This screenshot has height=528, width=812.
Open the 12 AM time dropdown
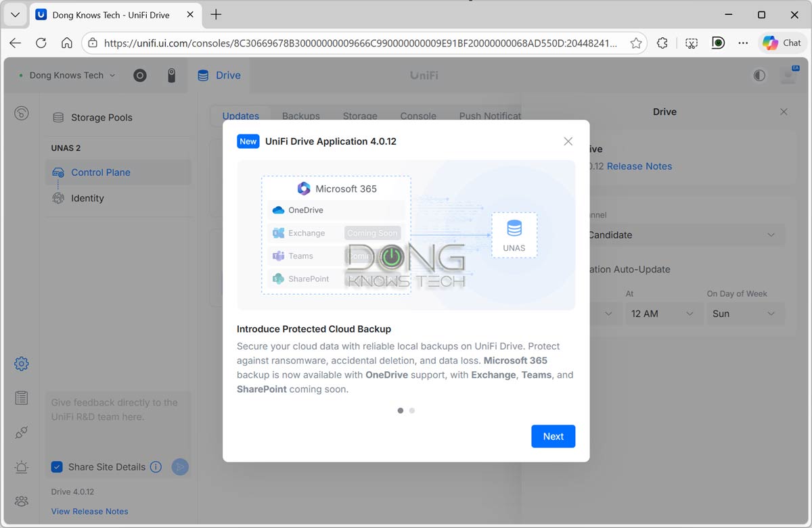(663, 313)
